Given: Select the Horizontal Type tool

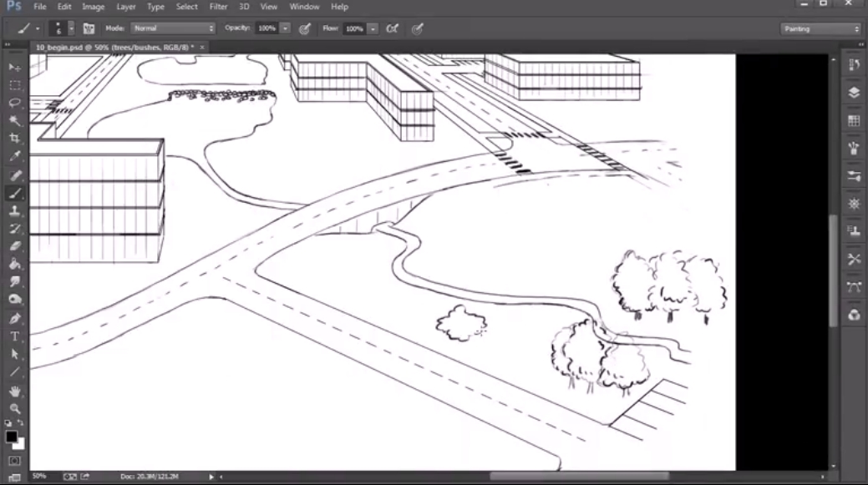Looking at the screenshot, I should [15, 336].
